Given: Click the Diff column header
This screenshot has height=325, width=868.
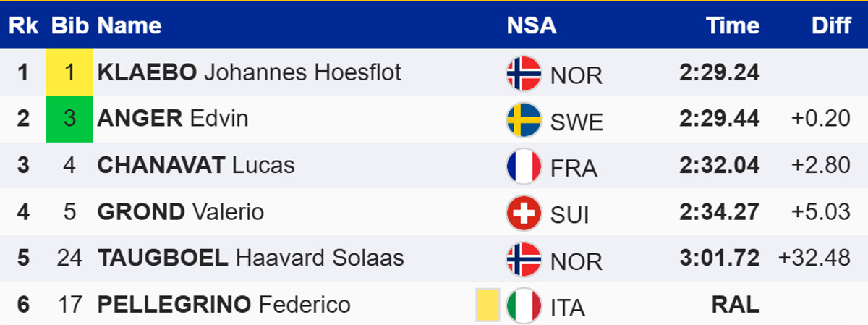Looking at the screenshot, I should [830, 26].
